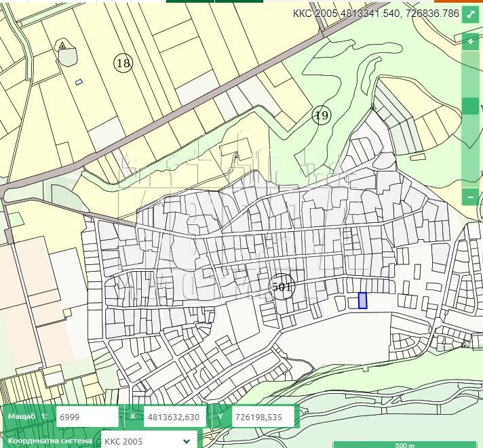Click the upper zoom slider track

(470, 74)
